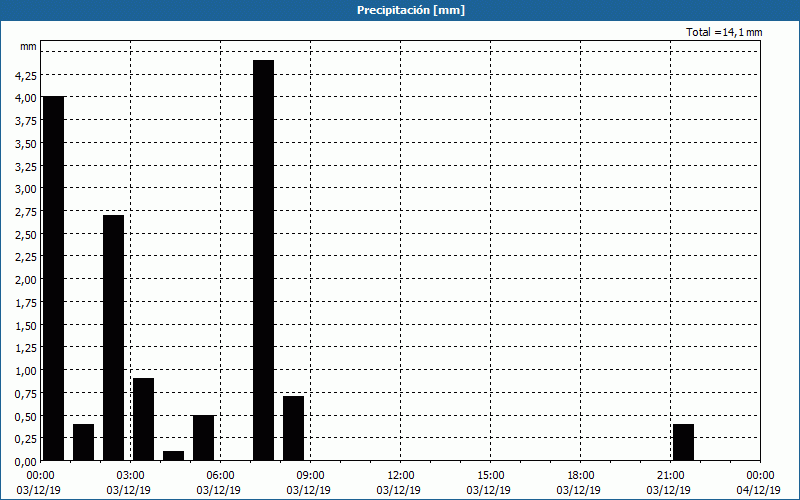Select the '1,00' y-axis label
Viewport: 800px width, 500px height.
click(x=26, y=370)
